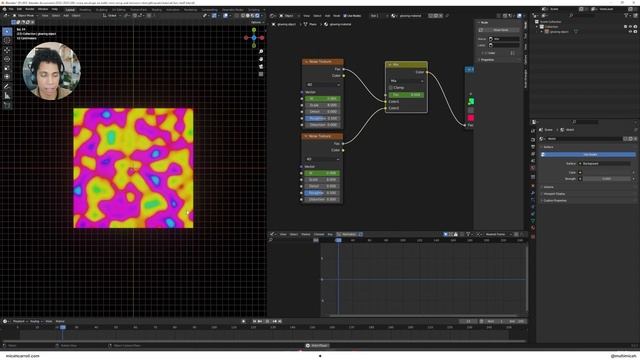Click the green icon on the partially hidden node

pyautogui.click(x=471, y=101)
